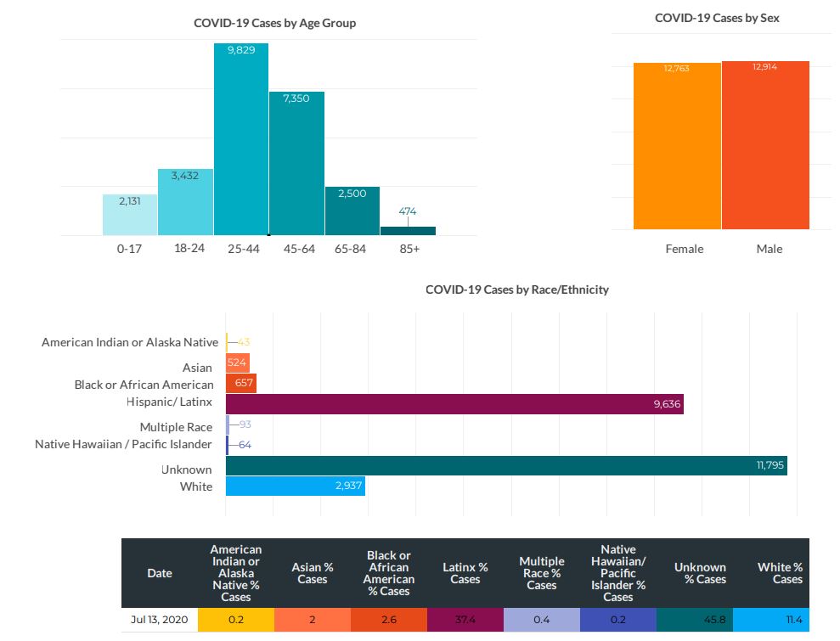Click the Date column header in table
Image resolution: width=840 pixels, height=641 pixels.
point(160,573)
